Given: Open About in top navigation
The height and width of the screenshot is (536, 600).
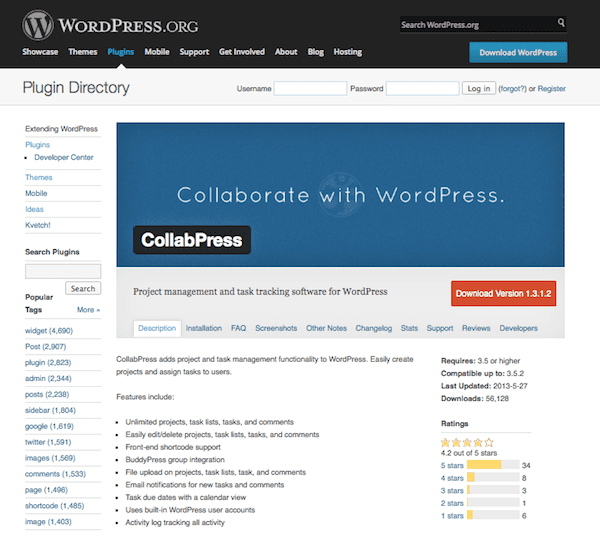Looking at the screenshot, I should tap(286, 52).
